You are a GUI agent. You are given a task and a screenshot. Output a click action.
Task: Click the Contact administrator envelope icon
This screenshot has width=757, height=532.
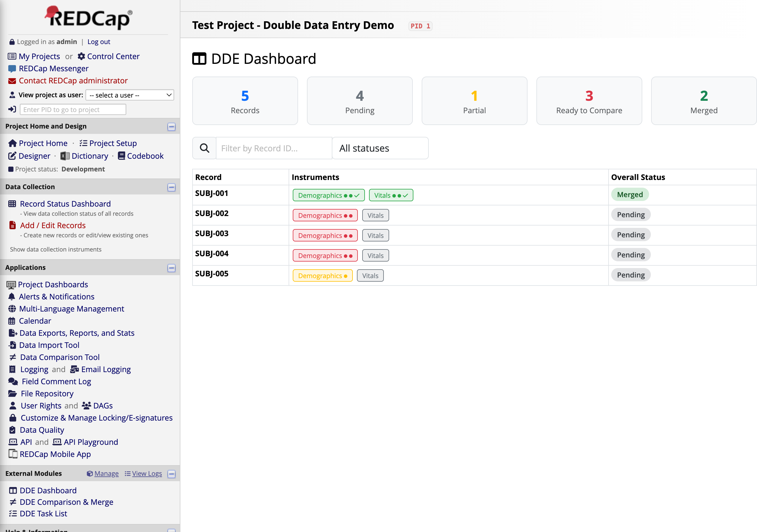(12, 81)
